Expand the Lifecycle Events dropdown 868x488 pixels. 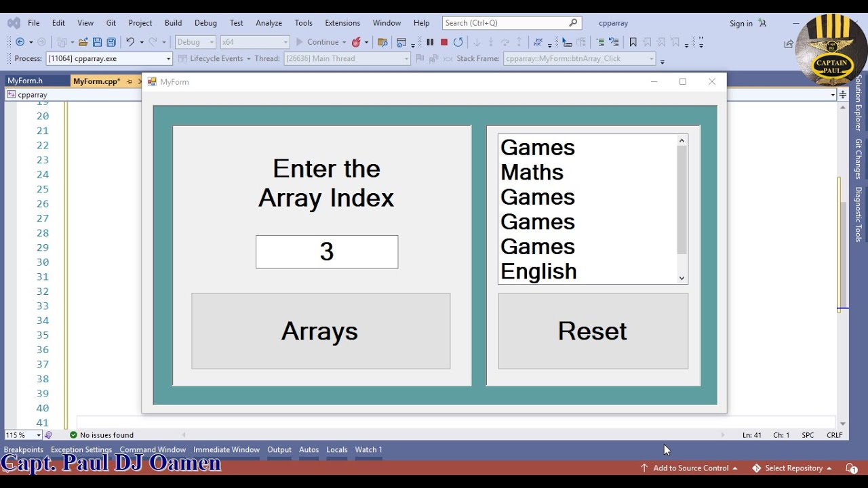248,59
